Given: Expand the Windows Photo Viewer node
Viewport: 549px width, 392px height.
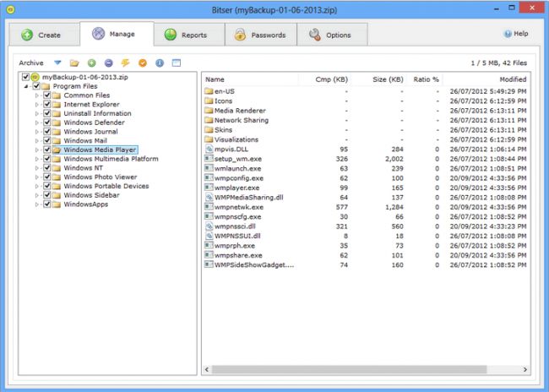Looking at the screenshot, I should pos(37,177).
